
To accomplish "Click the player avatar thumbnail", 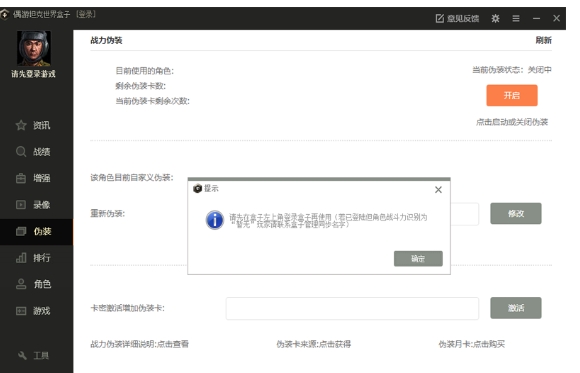I will tap(34, 48).
